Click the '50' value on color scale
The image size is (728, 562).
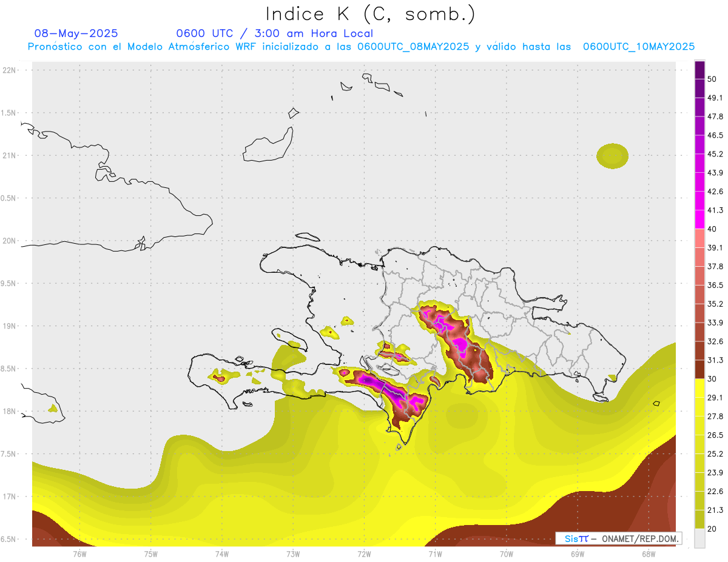pyautogui.click(x=712, y=79)
